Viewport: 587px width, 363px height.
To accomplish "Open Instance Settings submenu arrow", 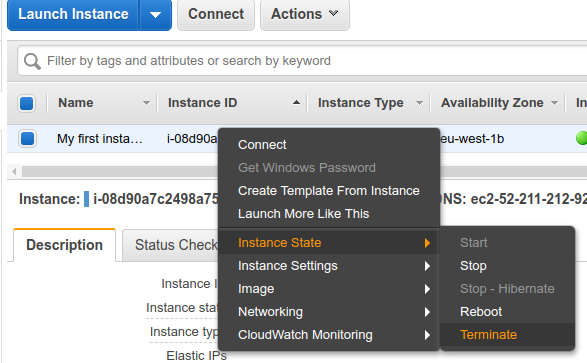I will [427, 266].
